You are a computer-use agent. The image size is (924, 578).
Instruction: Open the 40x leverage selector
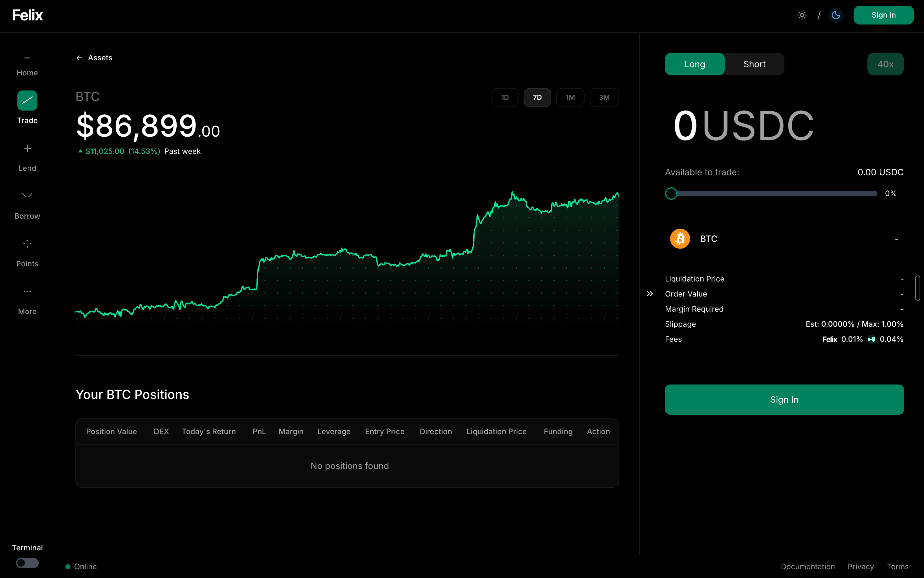coord(885,64)
